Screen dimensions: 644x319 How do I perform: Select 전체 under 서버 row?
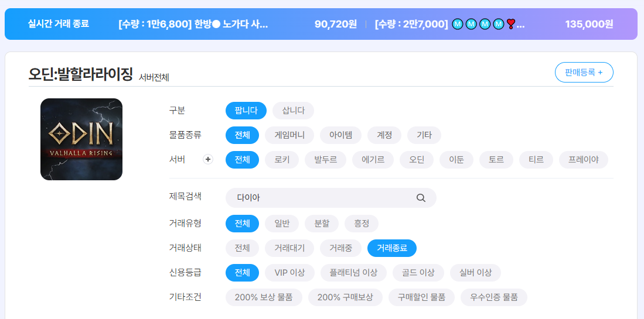pos(243,160)
